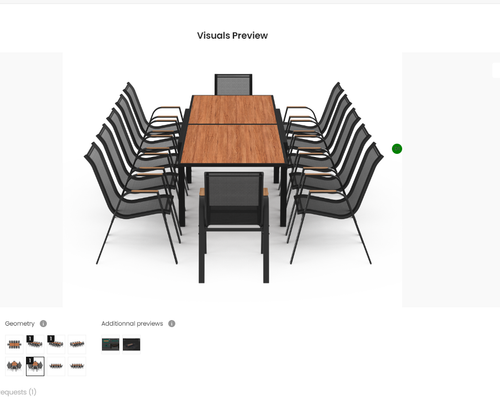The height and width of the screenshot is (400, 500).
Task: Click the badge on the third top-row Geometry thumbnail
Action: [x=51, y=339]
